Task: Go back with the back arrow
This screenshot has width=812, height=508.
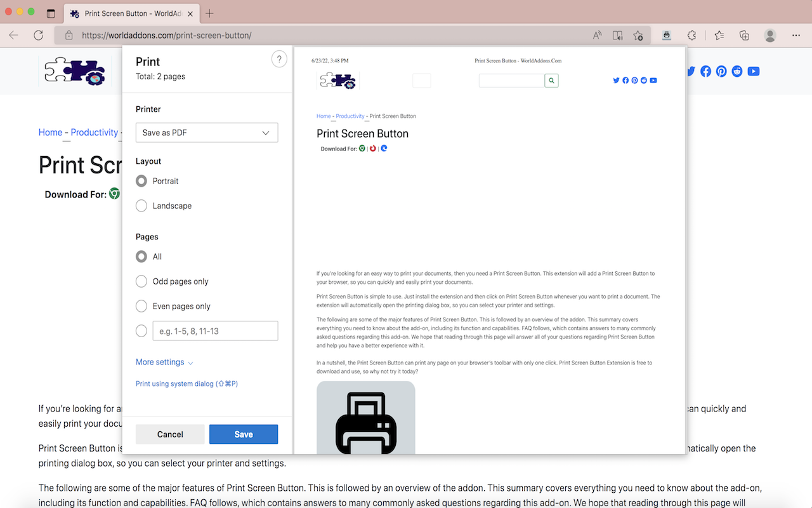Action: click(14, 36)
